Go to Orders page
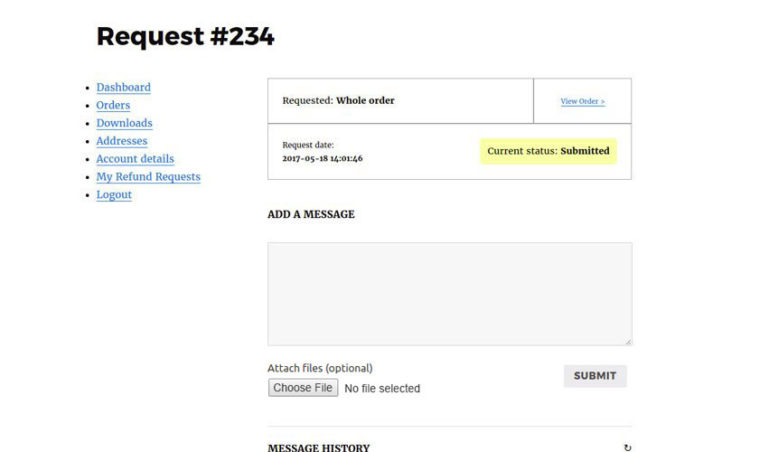Screen dimensions: 769x452 tap(113, 105)
